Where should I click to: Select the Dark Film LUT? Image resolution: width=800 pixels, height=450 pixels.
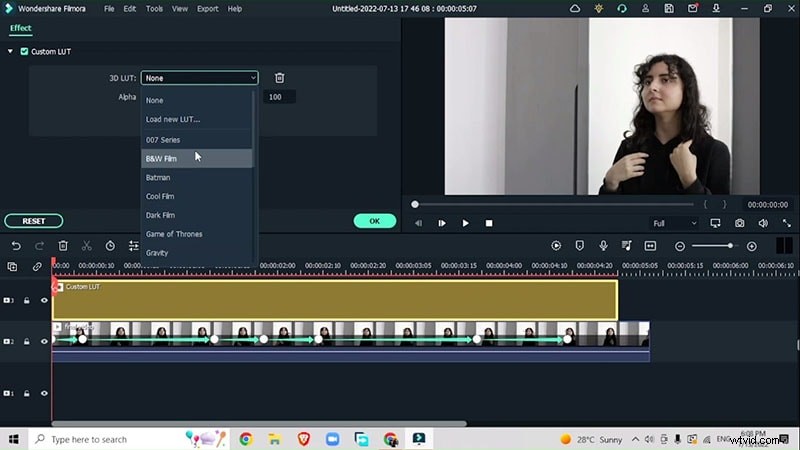point(196,215)
